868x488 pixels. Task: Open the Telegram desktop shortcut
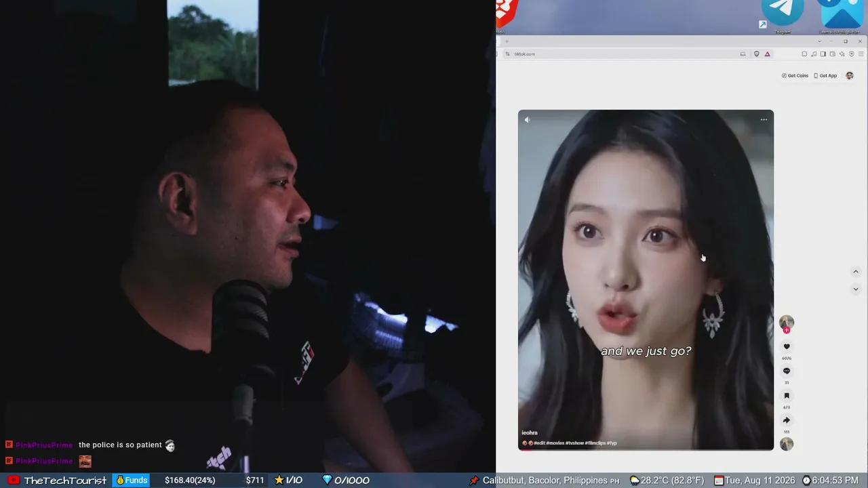[x=783, y=15]
